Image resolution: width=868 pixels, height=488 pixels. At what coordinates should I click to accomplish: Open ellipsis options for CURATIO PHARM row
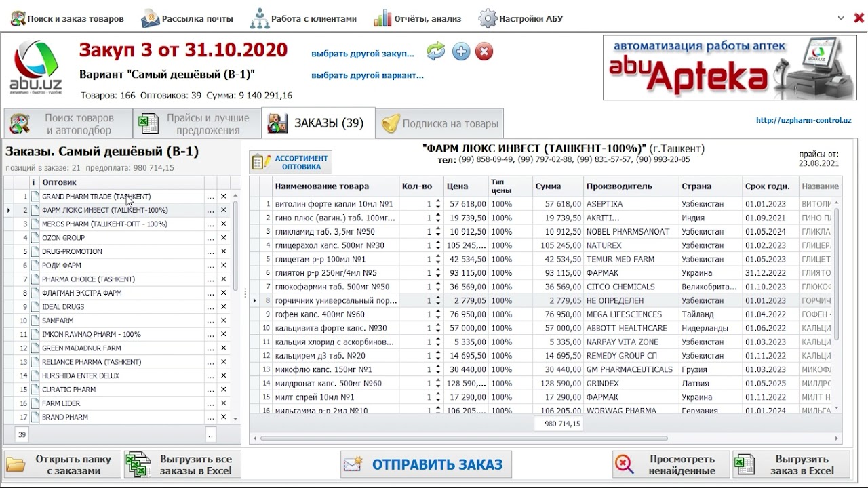point(210,390)
